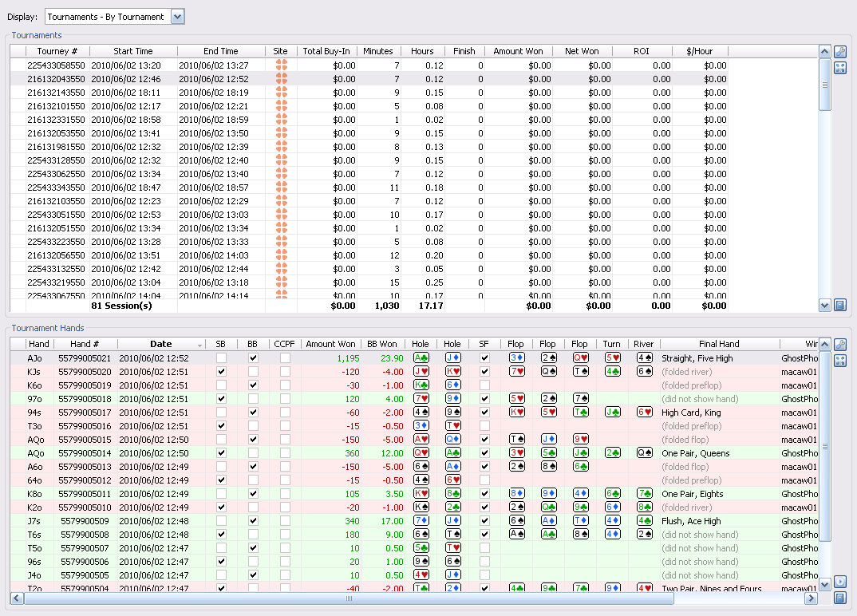Sort hands by Amount Won column
Screen dimensions: 857x616
(x=330, y=344)
